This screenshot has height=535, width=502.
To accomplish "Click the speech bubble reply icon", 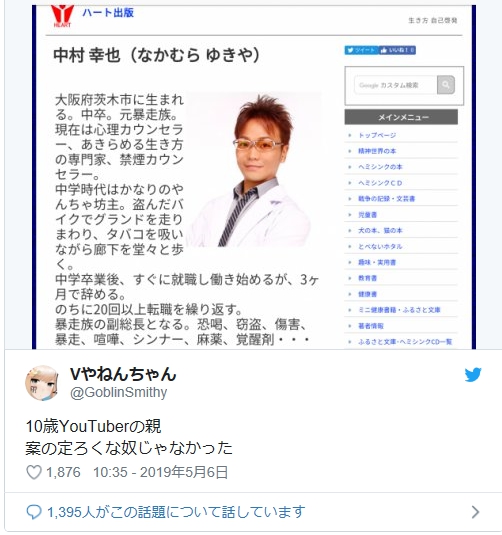I will point(34,512).
